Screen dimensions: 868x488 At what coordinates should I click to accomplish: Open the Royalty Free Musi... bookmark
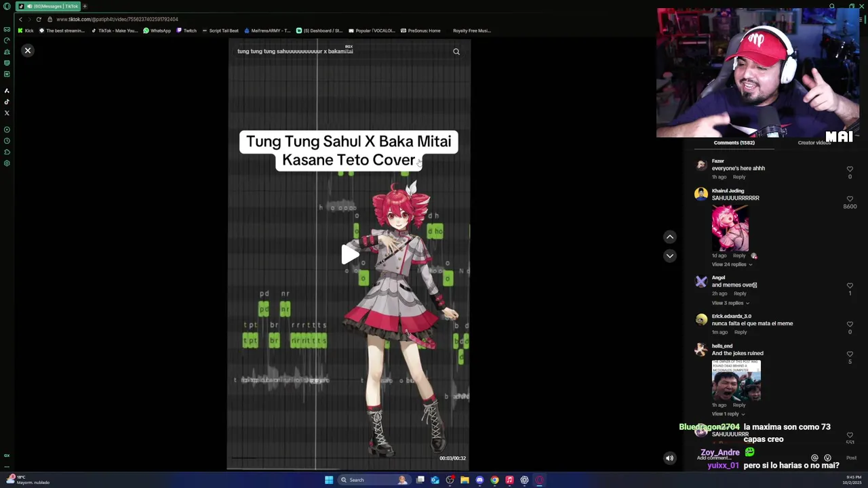pyautogui.click(x=471, y=30)
